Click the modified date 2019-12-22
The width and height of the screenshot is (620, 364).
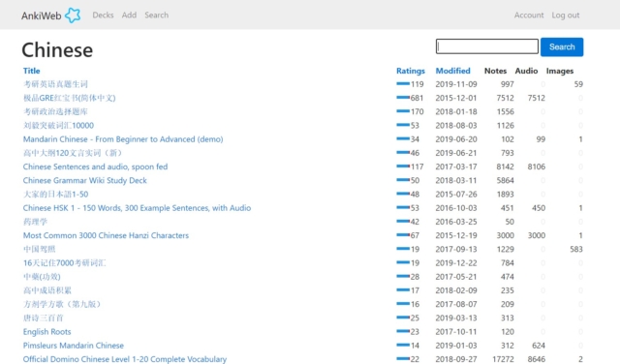click(x=456, y=262)
